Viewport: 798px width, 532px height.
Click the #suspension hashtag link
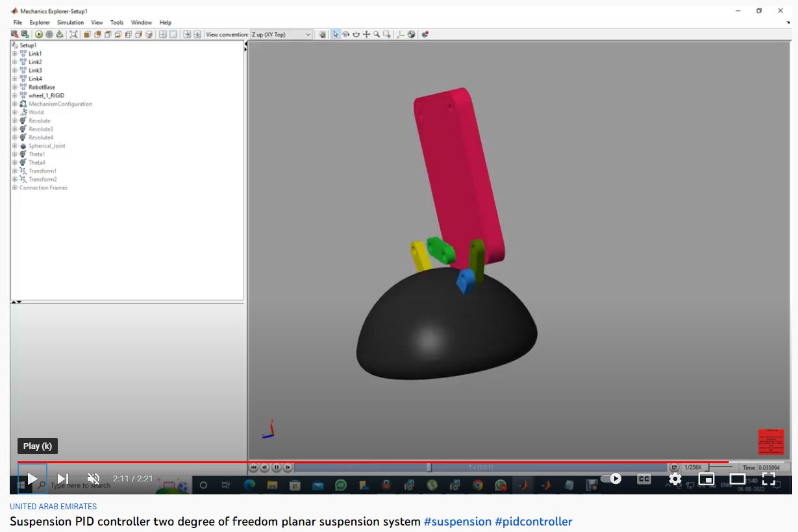coord(457,522)
